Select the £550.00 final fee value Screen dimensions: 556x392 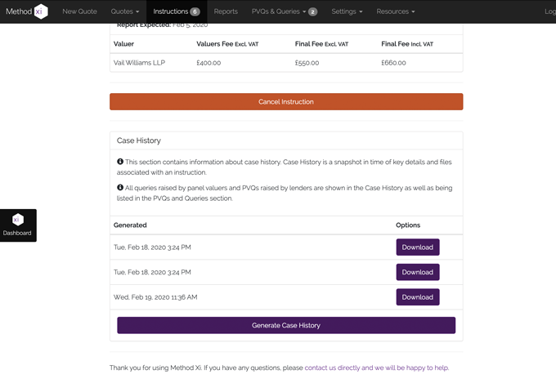click(307, 63)
